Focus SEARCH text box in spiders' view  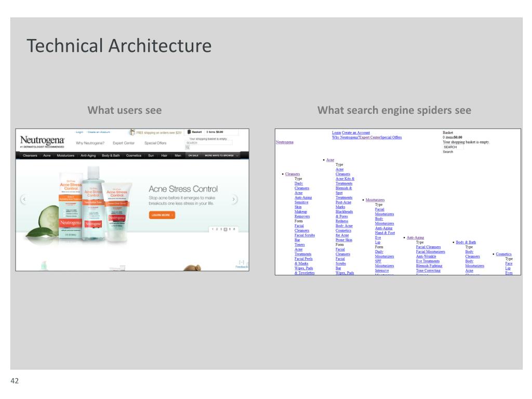[453, 147]
